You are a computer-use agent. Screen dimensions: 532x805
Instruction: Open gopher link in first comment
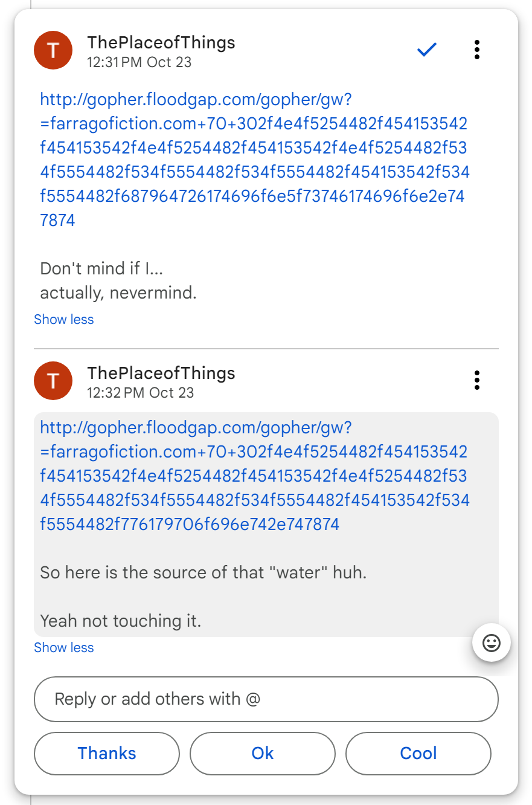254,160
